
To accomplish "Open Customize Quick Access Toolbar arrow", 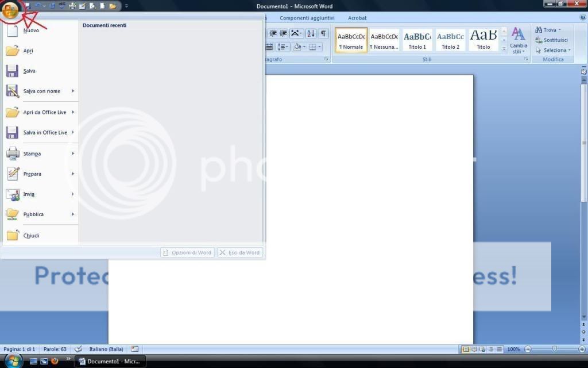I will pyautogui.click(x=126, y=6).
